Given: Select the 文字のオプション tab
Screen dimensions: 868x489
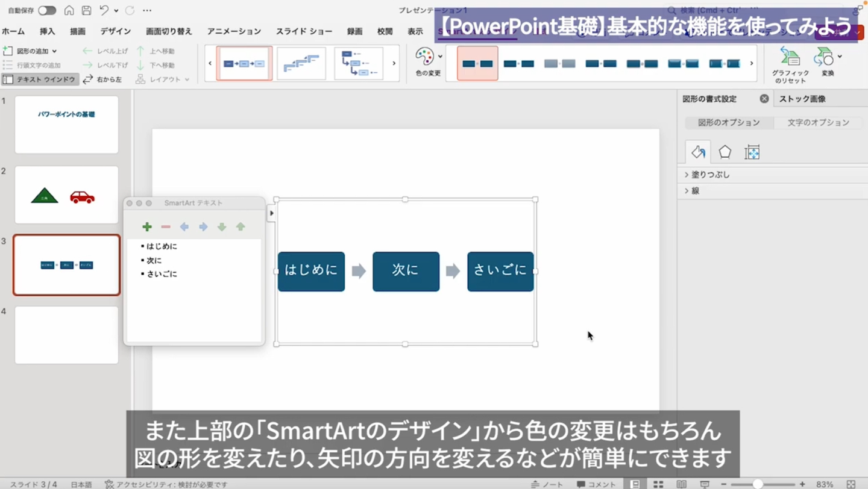Looking at the screenshot, I should [x=818, y=122].
